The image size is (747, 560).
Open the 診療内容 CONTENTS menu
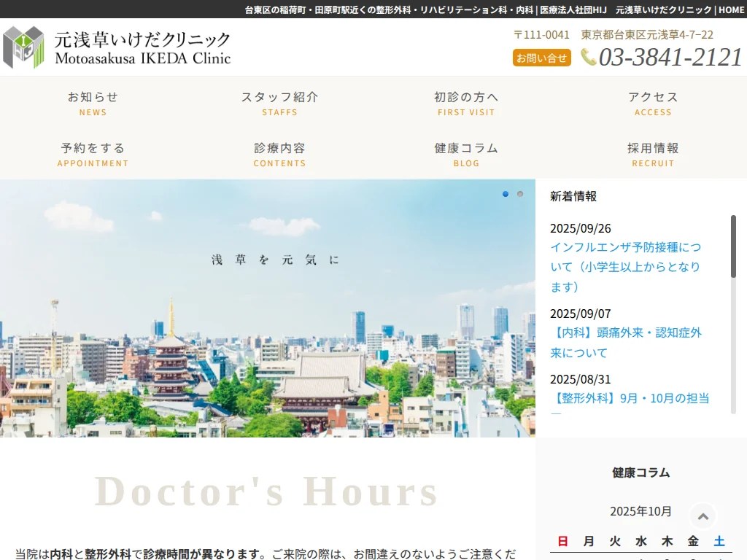pyautogui.click(x=279, y=155)
